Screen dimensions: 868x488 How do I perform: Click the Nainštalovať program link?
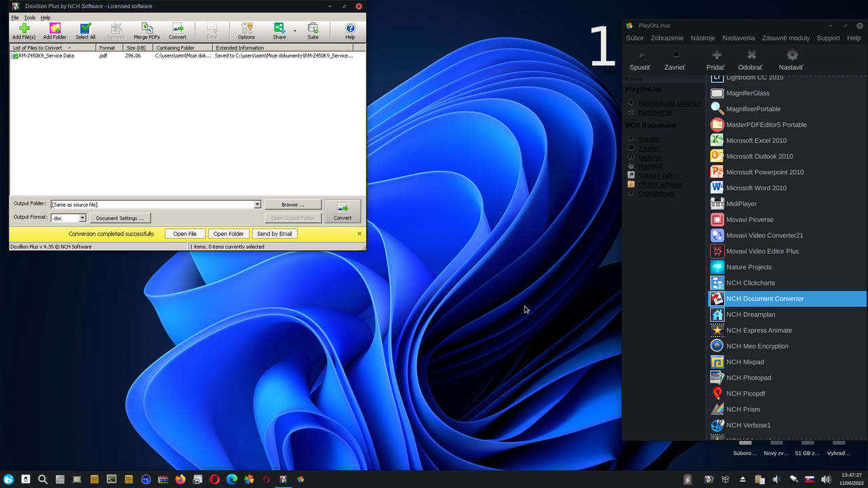coord(670,103)
